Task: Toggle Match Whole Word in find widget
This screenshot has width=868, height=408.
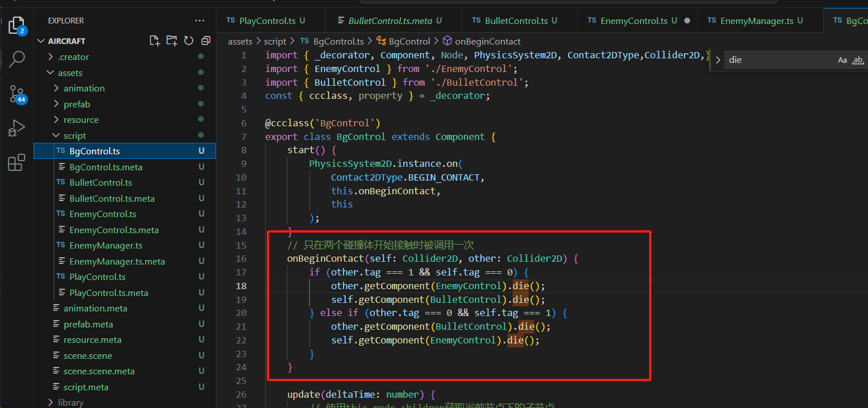Action: [x=858, y=60]
